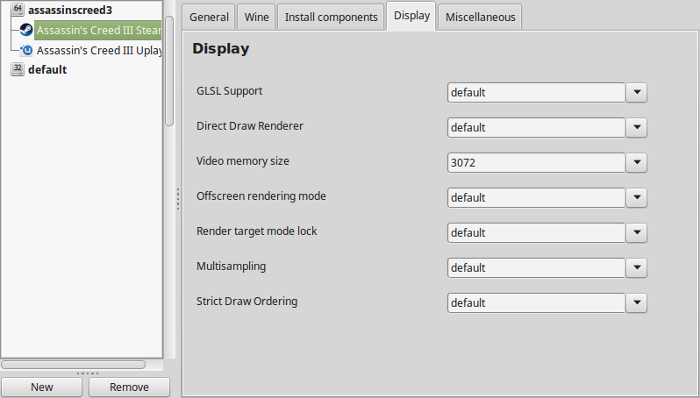The width and height of the screenshot is (700, 398).
Task: Open Strict Draw Ordering dropdown arrow
Action: tap(637, 303)
